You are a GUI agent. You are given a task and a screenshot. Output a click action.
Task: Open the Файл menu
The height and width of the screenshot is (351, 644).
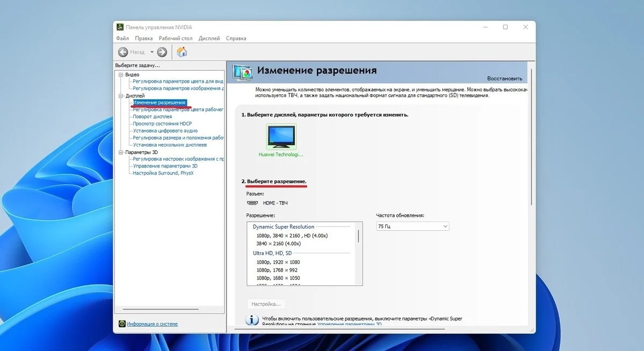point(122,38)
